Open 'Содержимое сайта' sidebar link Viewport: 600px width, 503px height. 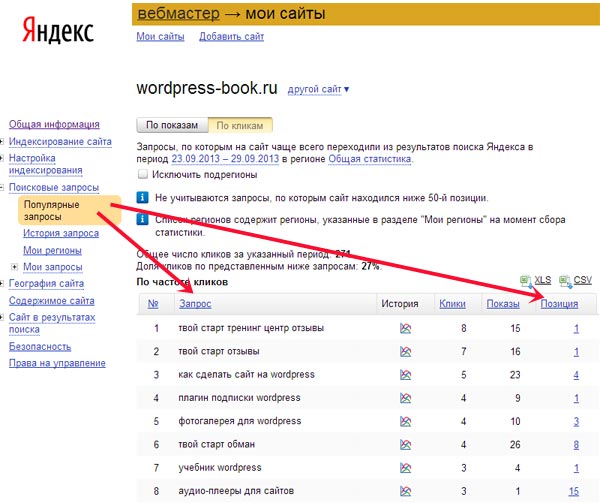coord(52,301)
